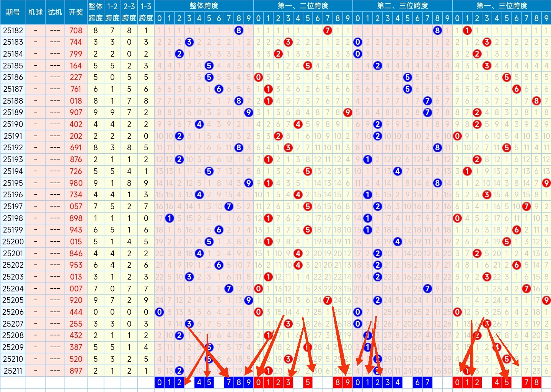The height and width of the screenshot is (392, 551).
Task: Click red ball 9 under 第一、二位跨度 in row 25189
Action: coord(347,112)
